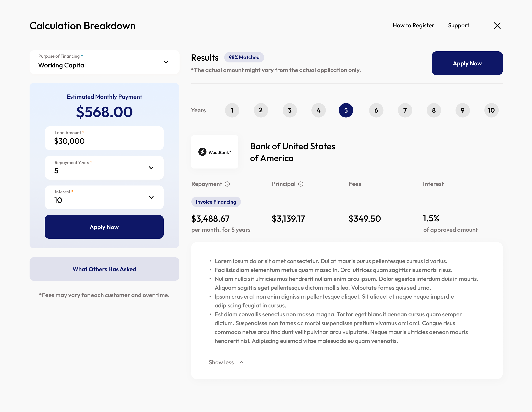Select 1 year repayment term
Image resolution: width=532 pixels, height=412 pixels.
232,110
